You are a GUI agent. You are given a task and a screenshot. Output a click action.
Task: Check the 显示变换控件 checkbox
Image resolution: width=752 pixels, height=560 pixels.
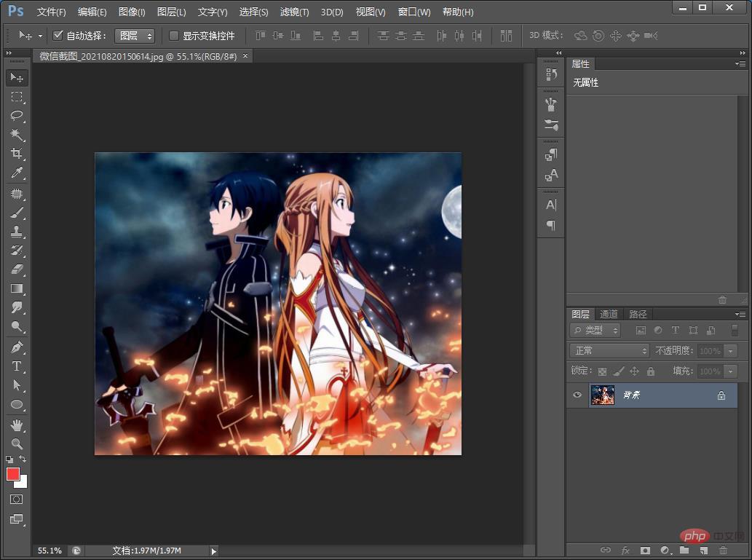[174, 36]
